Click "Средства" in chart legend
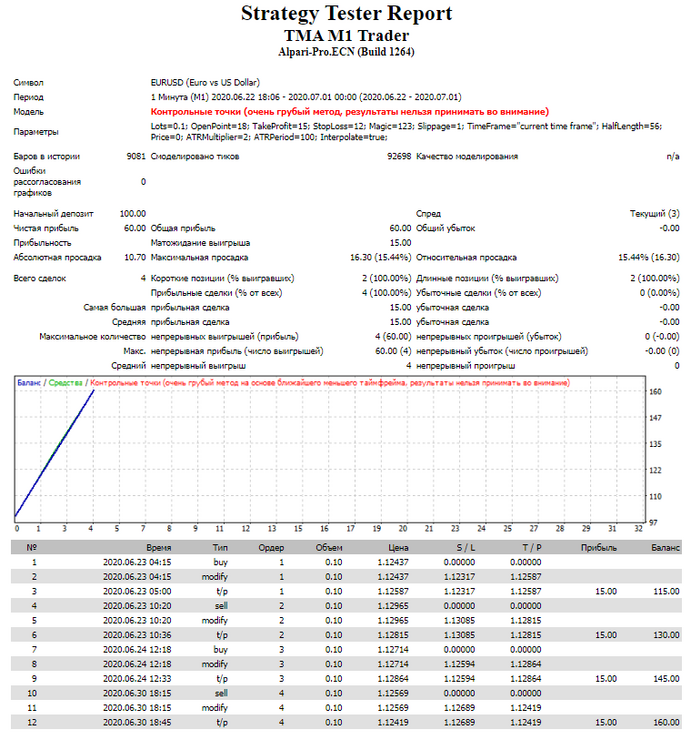The height and width of the screenshot is (750, 691). coord(65,383)
